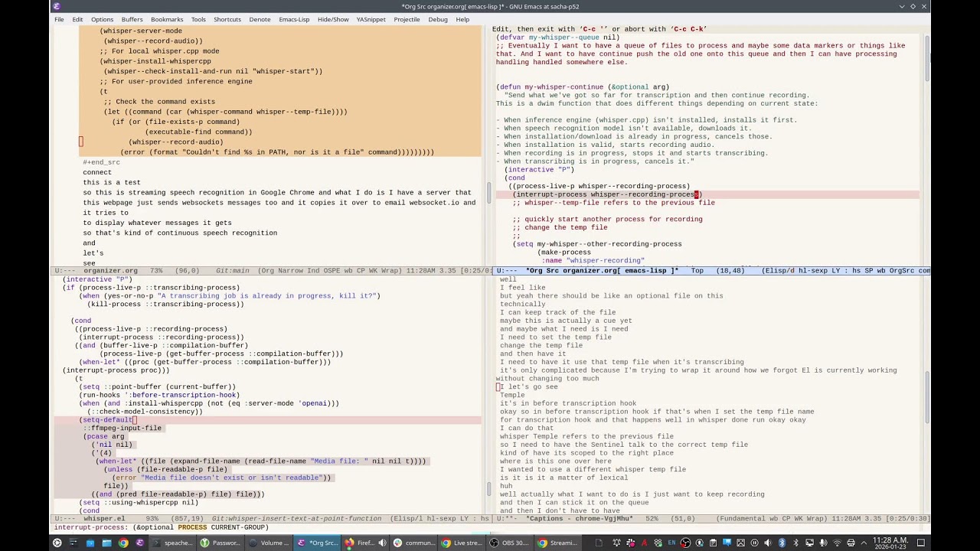
Task: Open the application launcher in the taskbar
Action: click(57, 543)
